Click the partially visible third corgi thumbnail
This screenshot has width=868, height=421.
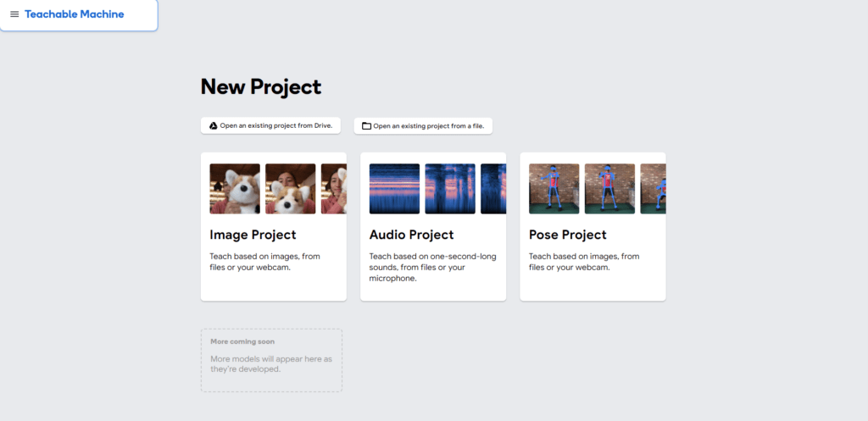334,189
